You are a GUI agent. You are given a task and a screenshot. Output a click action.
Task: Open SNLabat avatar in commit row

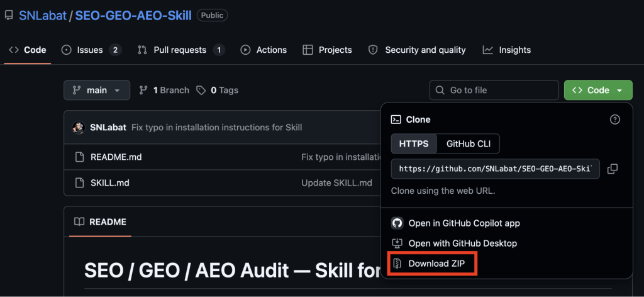coord(79,127)
